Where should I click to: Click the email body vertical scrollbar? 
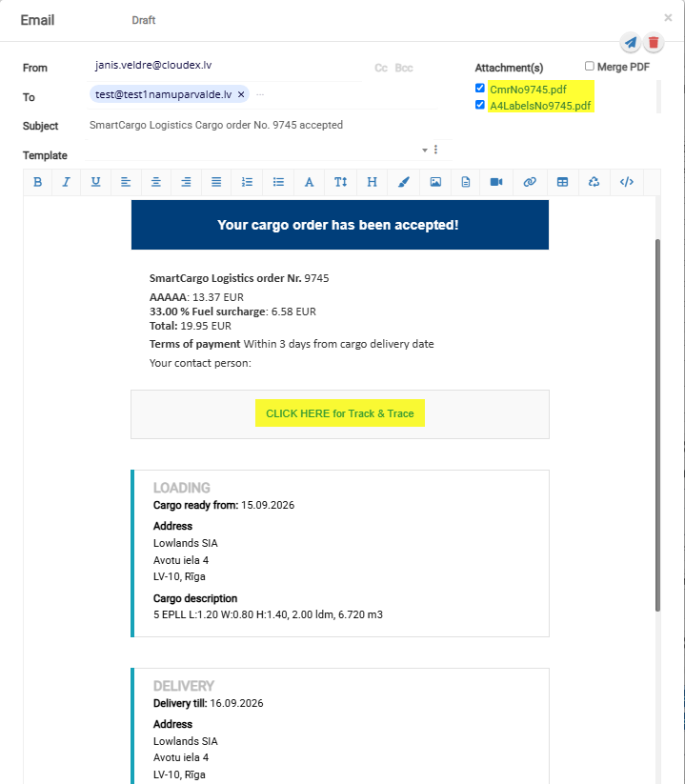pyautogui.click(x=657, y=425)
